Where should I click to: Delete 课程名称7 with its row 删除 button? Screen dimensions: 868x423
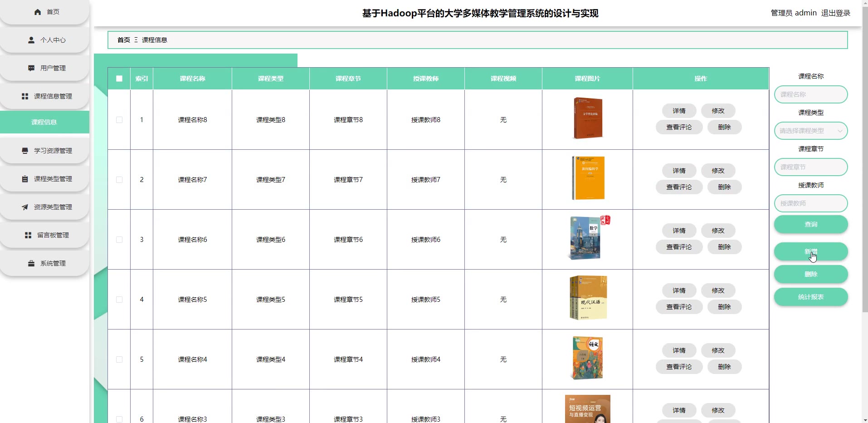click(x=724, y=187)
